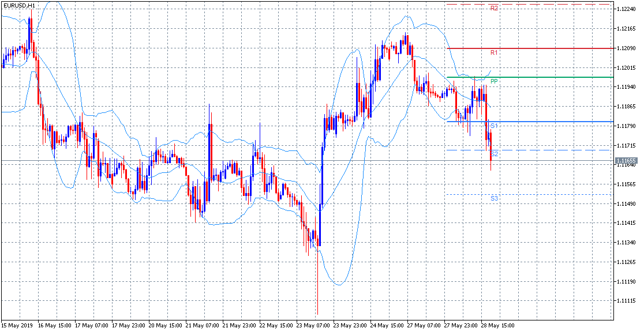Select the S1 support label
Image resolution: width=644 pixels, height=332 pixels.
click(x=495, y=125)
